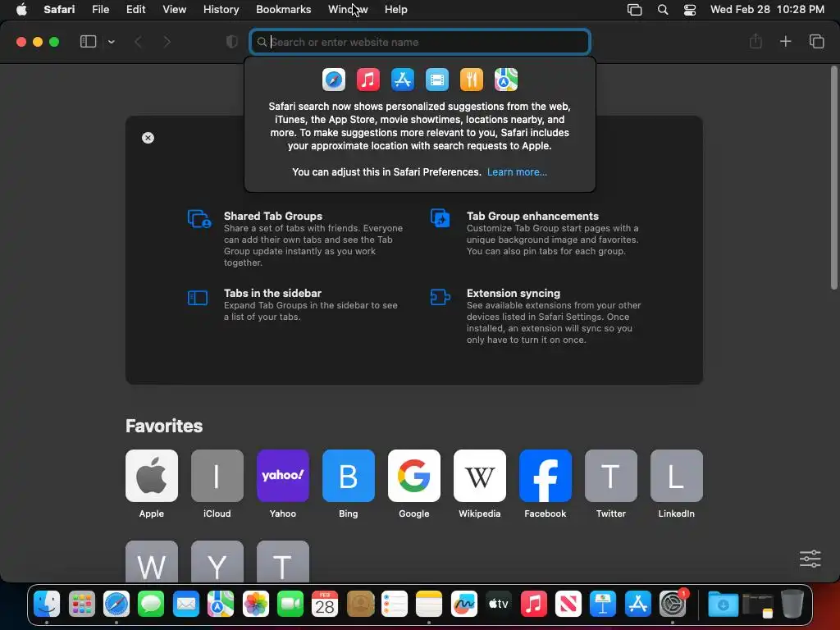Open the Trash in Dock

792,605
